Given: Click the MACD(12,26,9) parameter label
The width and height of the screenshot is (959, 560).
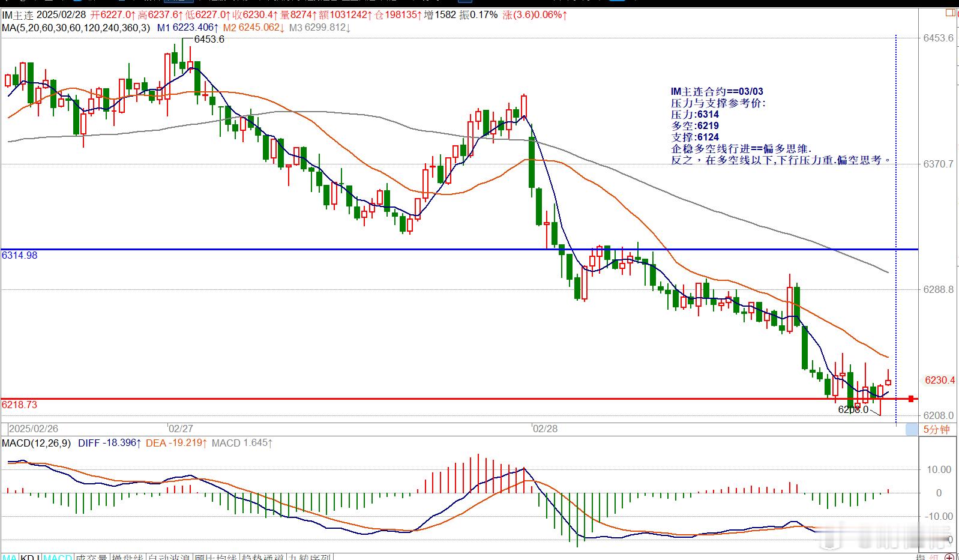Looking at the screenshot, I should coord(37,443).
